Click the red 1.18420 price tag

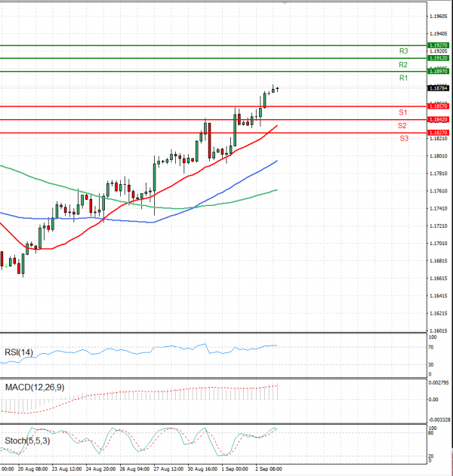(438, 119)
